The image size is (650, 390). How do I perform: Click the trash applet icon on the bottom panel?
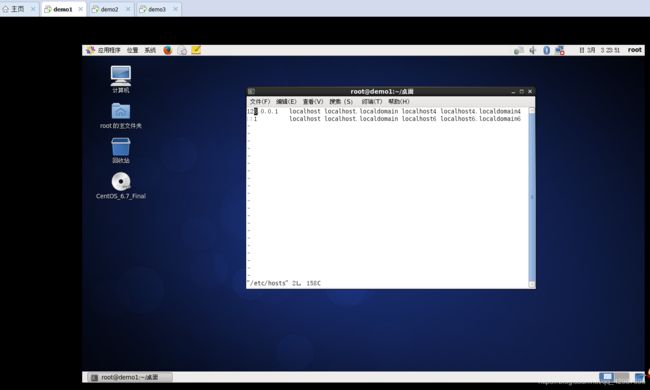[639, 377]
